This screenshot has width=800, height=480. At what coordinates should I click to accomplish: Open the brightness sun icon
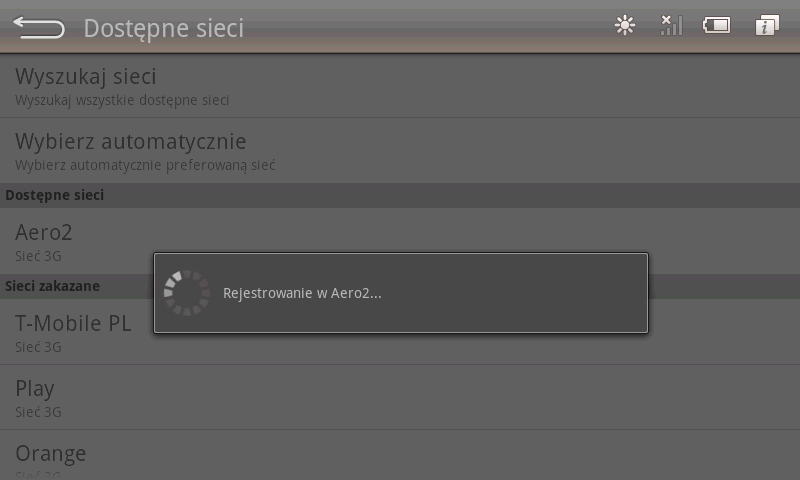tap(625, 26)
